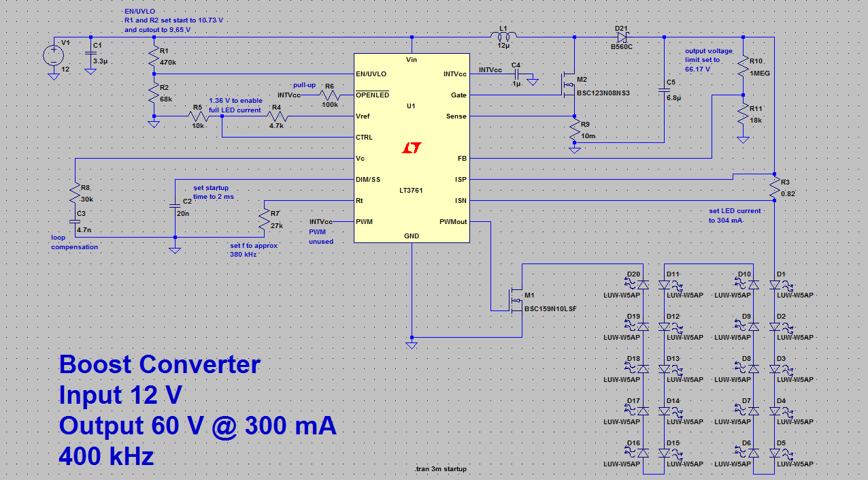
Task: Click the Vref pin label
Action: 363,116
